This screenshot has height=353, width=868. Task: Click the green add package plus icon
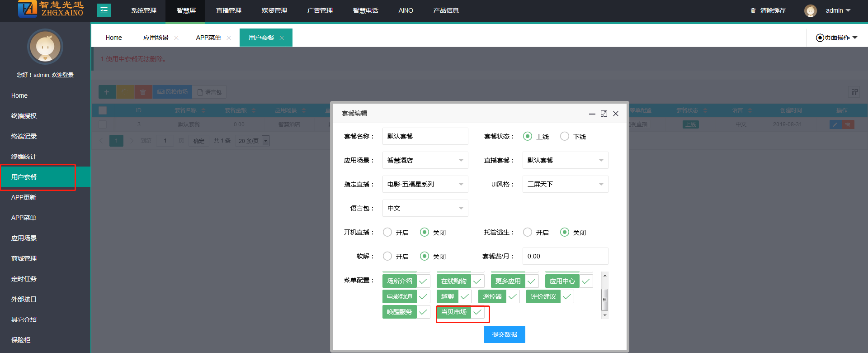107,92
